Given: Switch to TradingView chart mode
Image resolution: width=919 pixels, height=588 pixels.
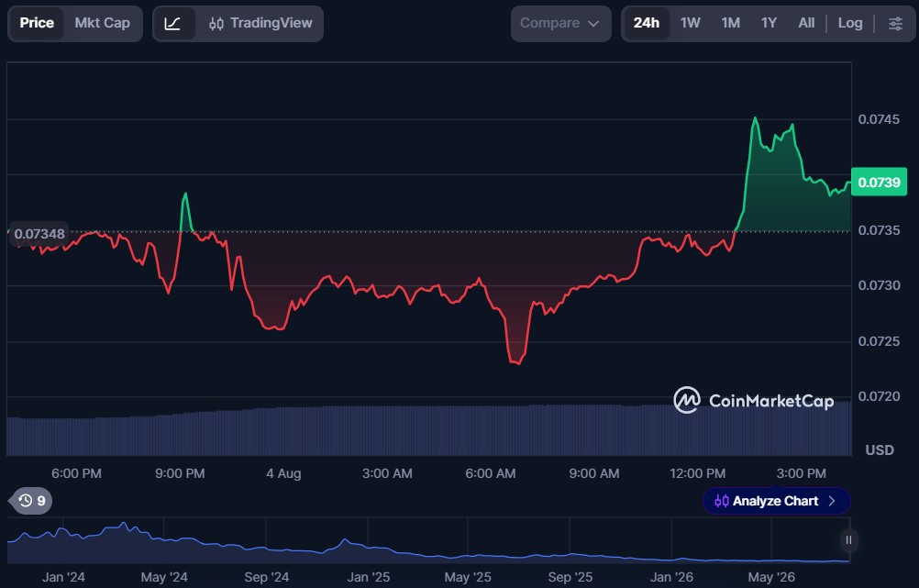Looking at the screenshot, I should pos(260,24).
